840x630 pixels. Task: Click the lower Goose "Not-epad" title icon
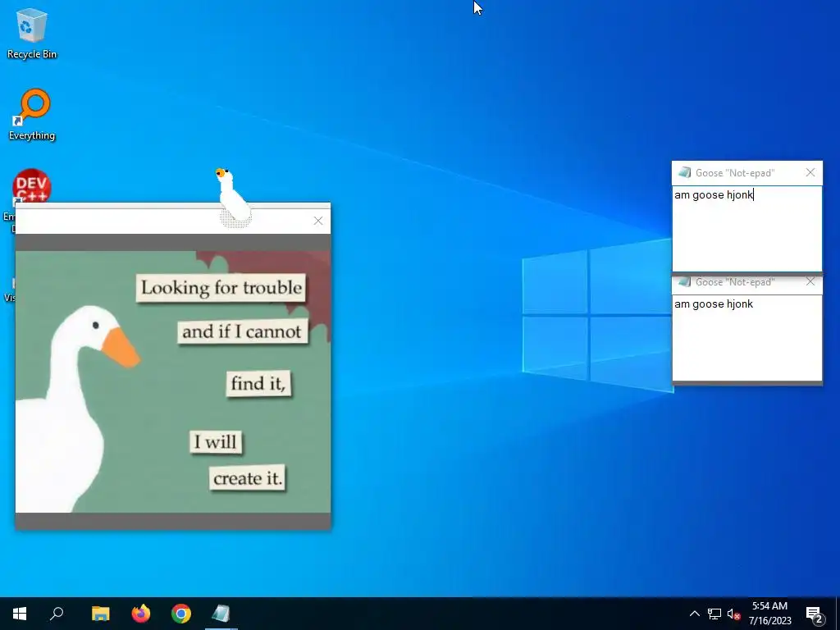(x=684, y=282)
